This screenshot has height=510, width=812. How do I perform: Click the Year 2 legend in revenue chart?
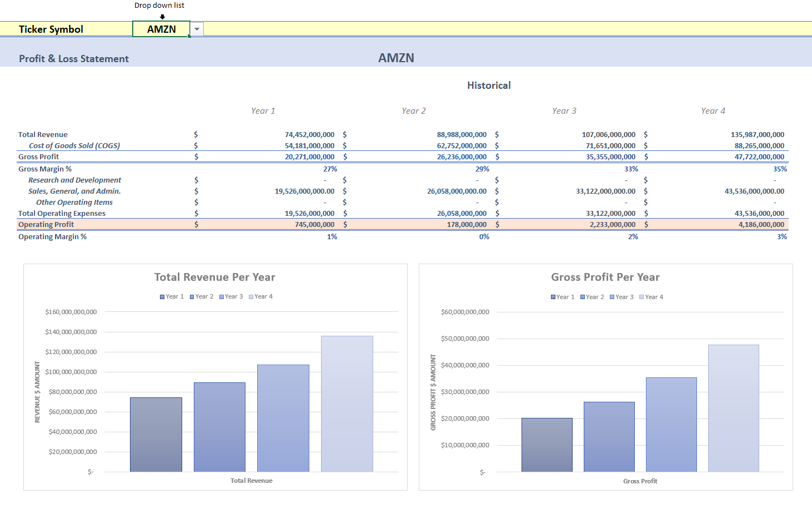tap(201, 296)
